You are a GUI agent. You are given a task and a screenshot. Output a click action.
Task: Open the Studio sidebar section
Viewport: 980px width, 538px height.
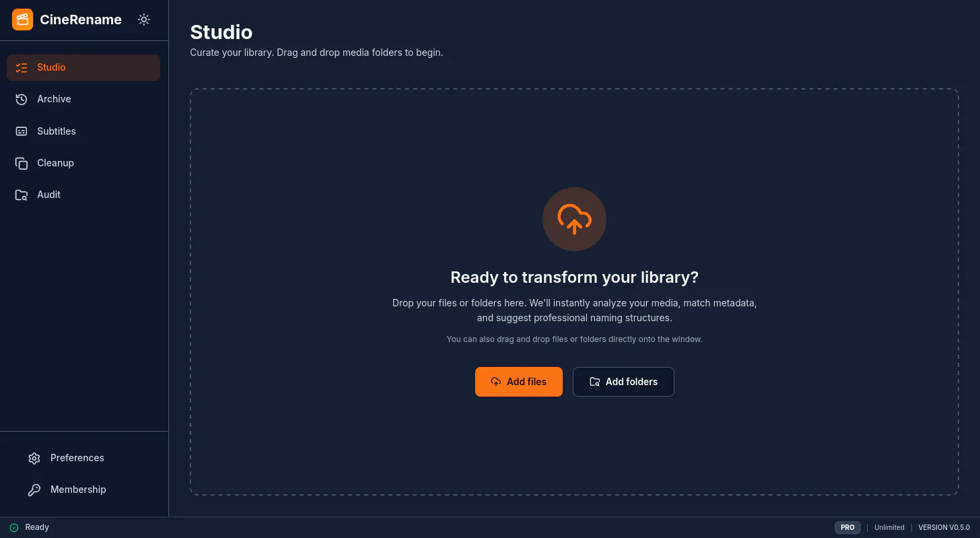pos(83,67)
